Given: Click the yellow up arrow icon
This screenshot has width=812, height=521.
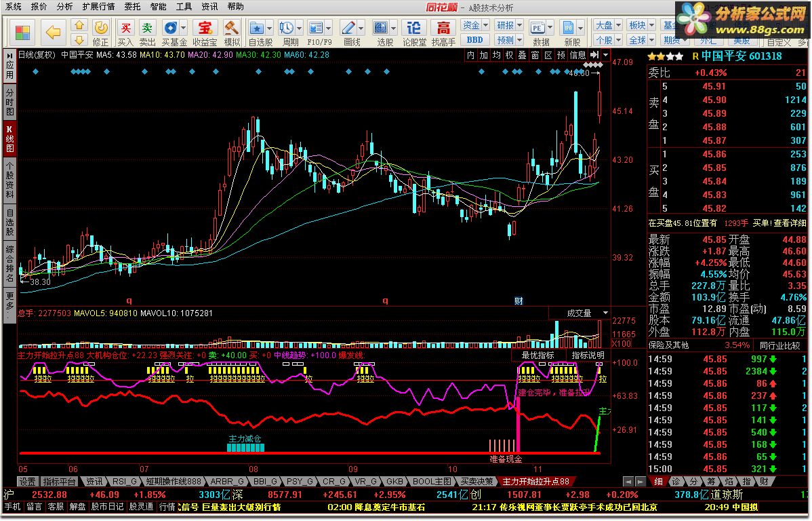Looking at the screenshot, I should coord(79,25).
